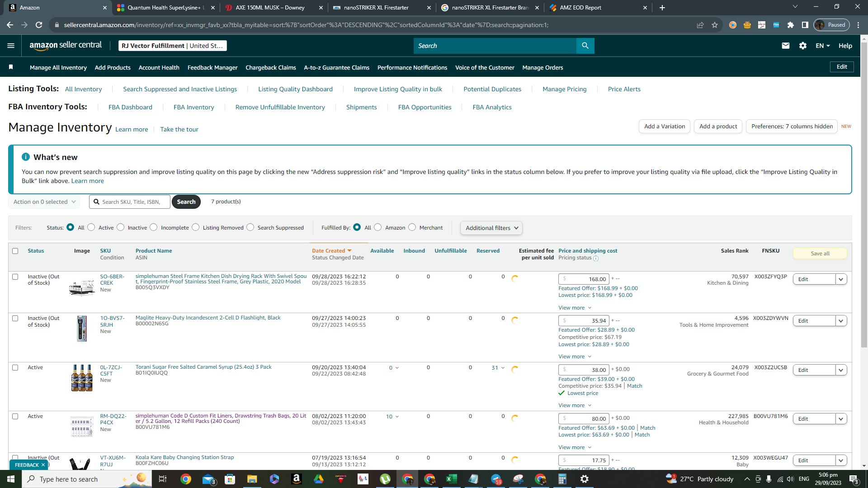Expand View more for the Torani listing

[575, 405]
